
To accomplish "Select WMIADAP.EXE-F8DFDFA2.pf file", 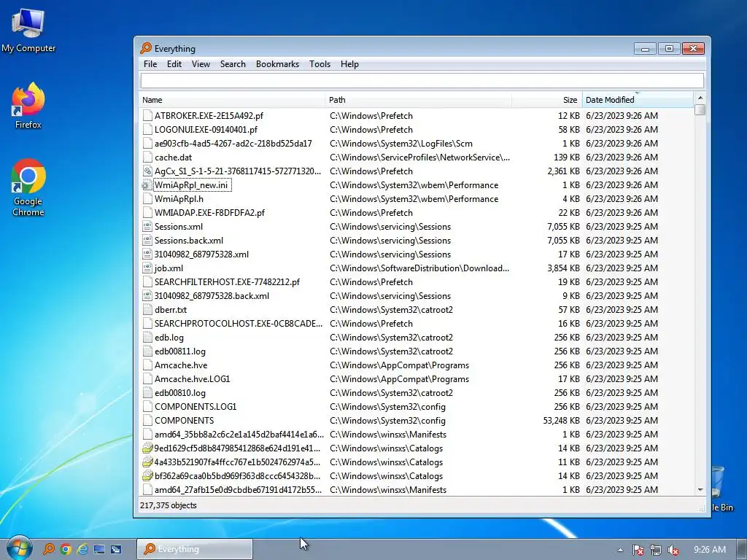I will click(209, 213).
